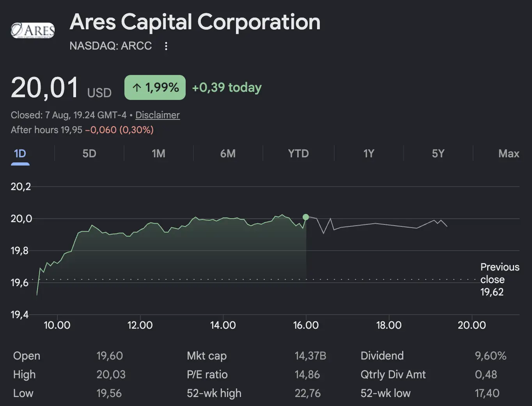Click the P/E ratio label
Image resolution: width=532 pixels, height=406 pixels.
(207, 374)
